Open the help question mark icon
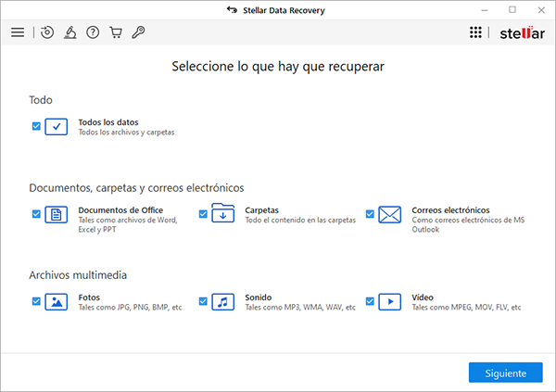This screenshot has width=556, height=392. pyautogui.click(x=93, y=32)
